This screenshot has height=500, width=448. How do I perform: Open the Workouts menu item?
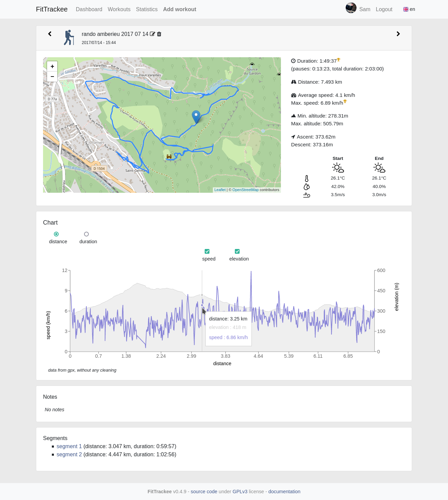[119, 9]
